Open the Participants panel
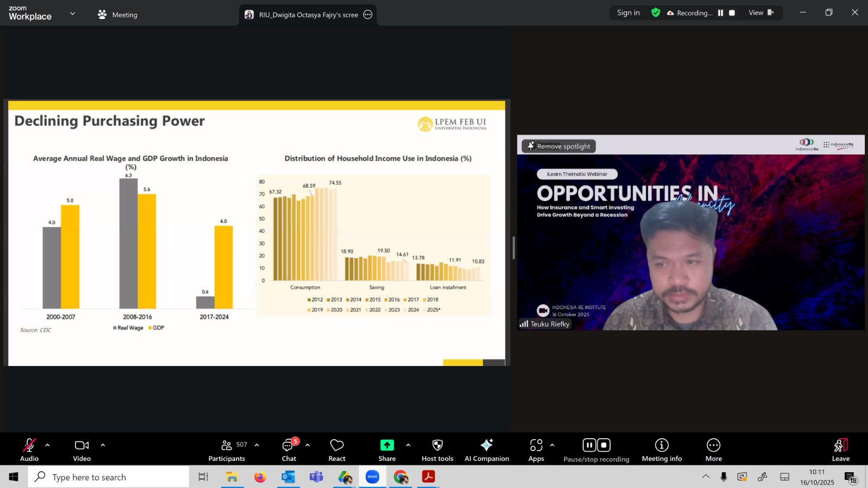Image resolution: width=868 pixels, height=488 pixels. click(227, 450)
